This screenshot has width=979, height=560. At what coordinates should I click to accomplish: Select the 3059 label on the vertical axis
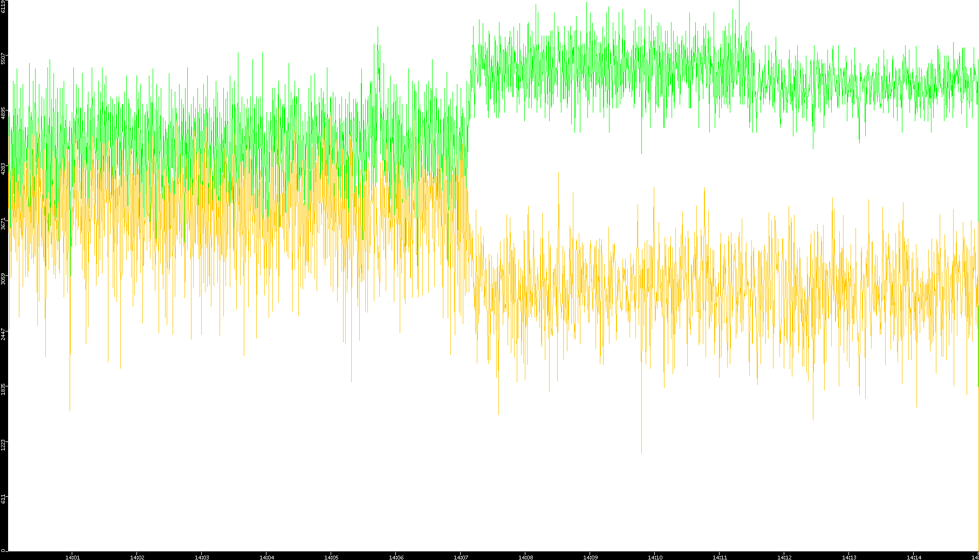(3, 278)
